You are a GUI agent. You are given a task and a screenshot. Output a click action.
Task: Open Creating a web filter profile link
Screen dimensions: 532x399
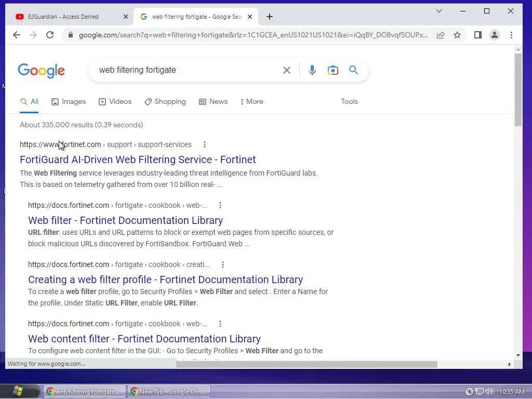click(166, 280)
